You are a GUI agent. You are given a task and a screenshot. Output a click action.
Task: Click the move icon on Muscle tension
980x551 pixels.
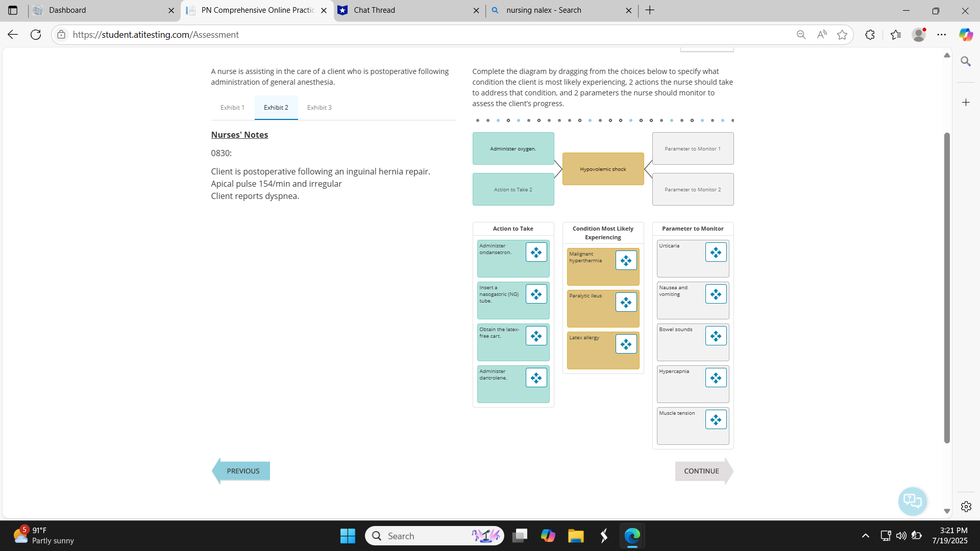(716, 419)
